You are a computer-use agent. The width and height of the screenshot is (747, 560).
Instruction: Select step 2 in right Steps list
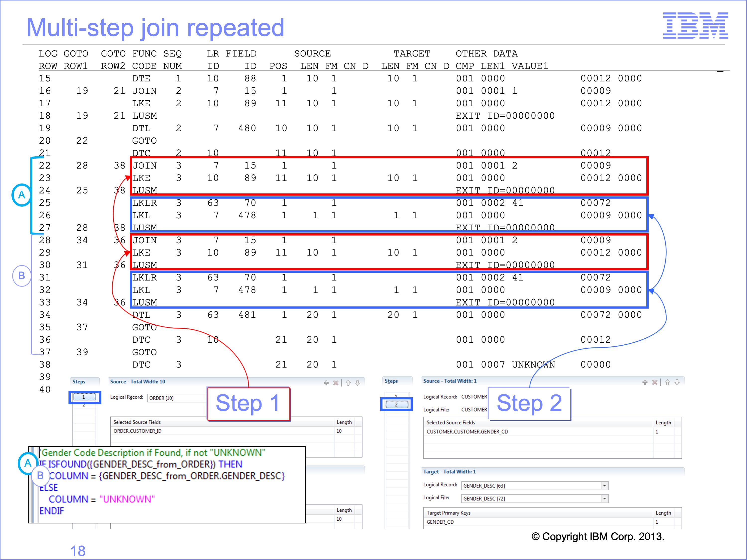(x=396, y=404)
